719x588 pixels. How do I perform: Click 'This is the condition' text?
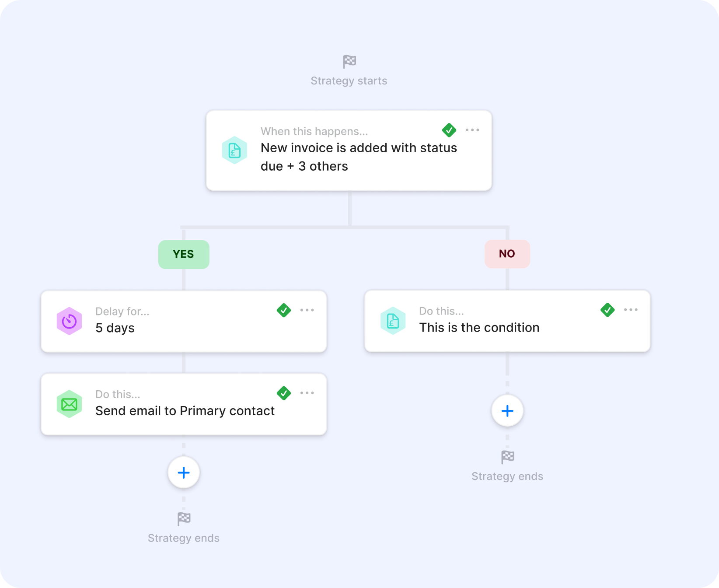pyautogui.click(x=479, y=328)
